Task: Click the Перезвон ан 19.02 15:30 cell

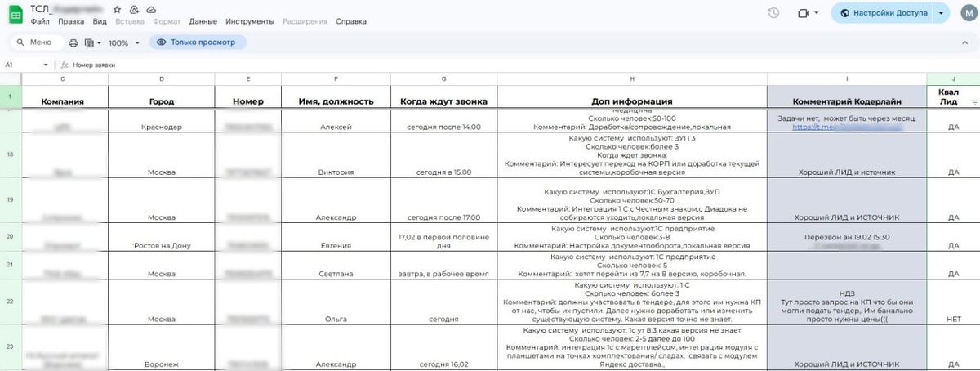Action: pos(847,237)
